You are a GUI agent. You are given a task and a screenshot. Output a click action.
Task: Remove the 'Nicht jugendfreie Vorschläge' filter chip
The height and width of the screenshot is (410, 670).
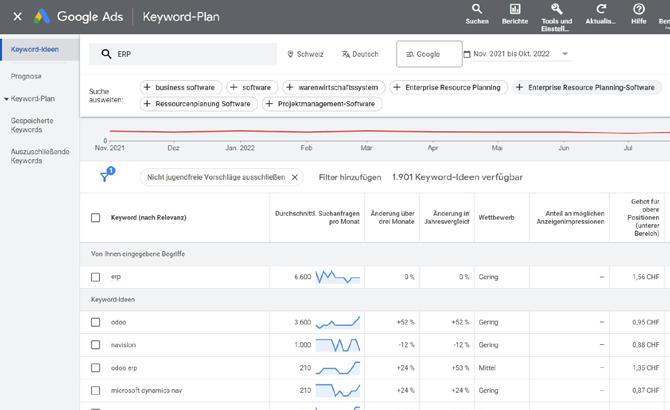click(x=295, y=177)
